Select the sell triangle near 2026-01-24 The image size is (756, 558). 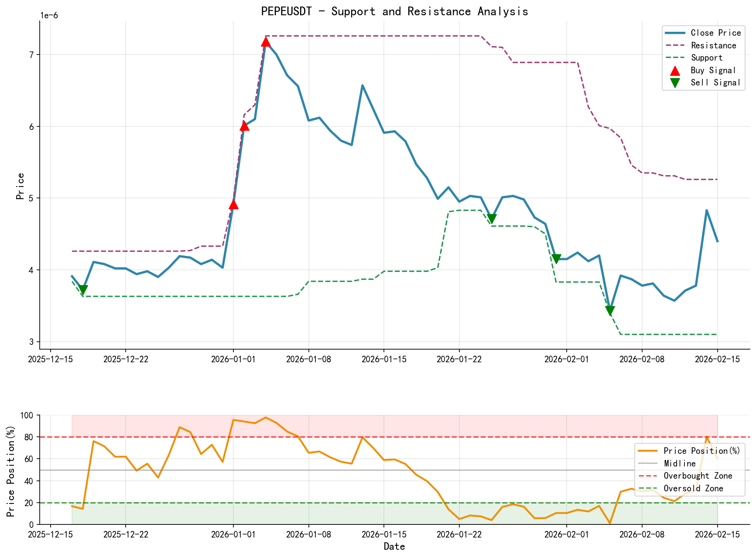(x=492, y=218)
